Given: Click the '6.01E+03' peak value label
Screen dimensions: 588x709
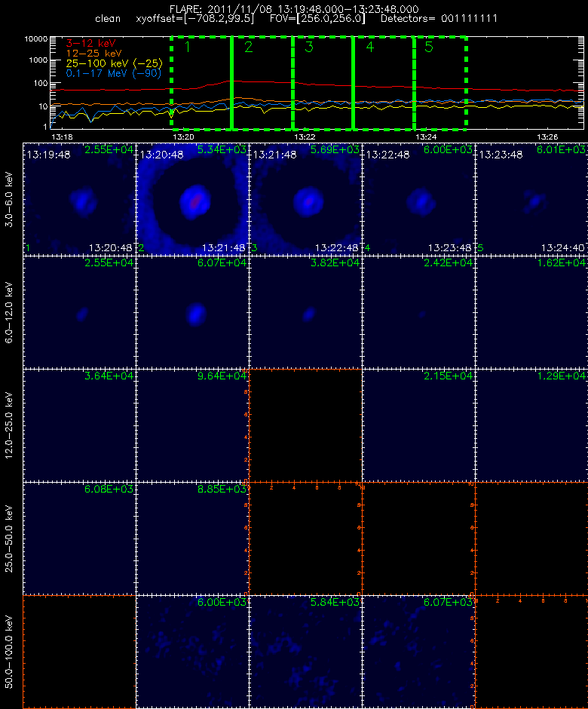Looking at the screenshot, I should pos(562,149).
